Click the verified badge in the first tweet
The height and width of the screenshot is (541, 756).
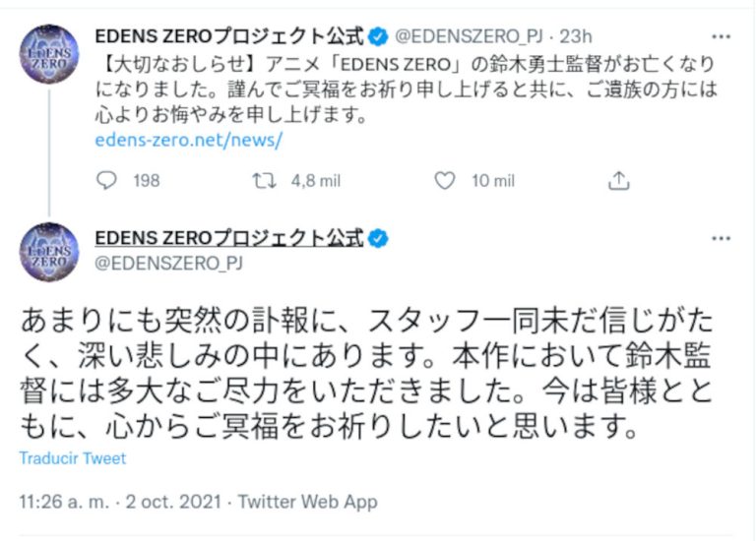click(x=377, y=37)
